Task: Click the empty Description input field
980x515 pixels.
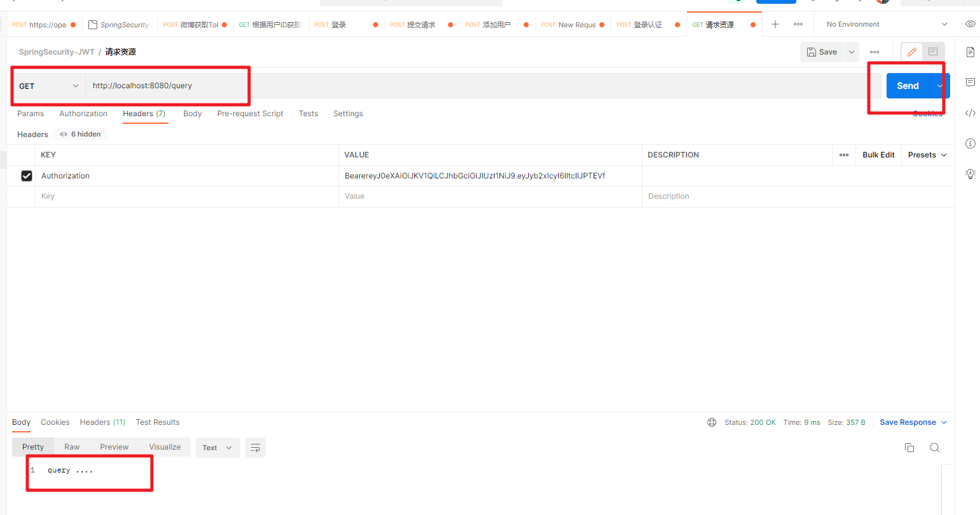Action: (798, 196)
